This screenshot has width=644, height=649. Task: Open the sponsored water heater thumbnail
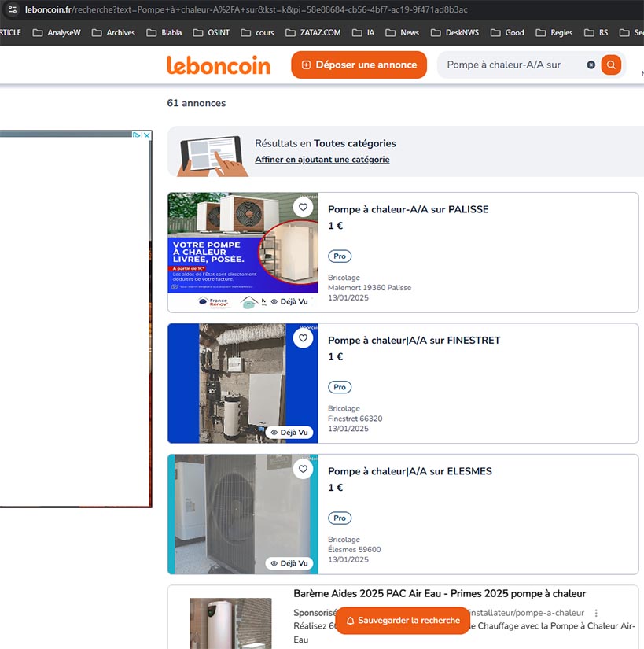[x=231, y=623]
